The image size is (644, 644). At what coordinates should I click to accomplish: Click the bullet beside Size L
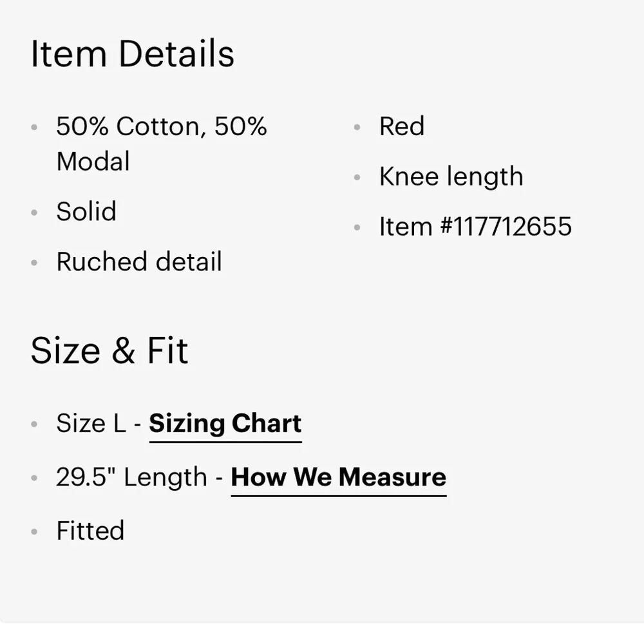(34, 425)
